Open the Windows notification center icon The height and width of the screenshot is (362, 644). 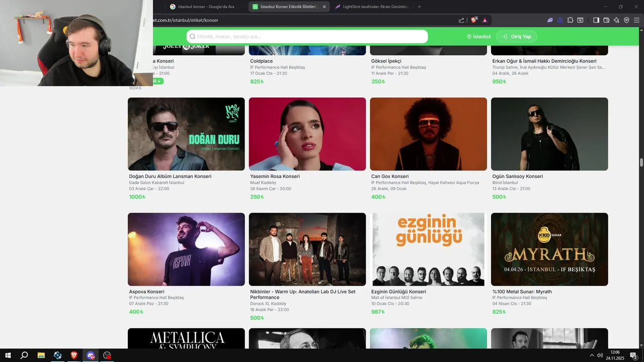pyautogui.click(x=633, y=355)
